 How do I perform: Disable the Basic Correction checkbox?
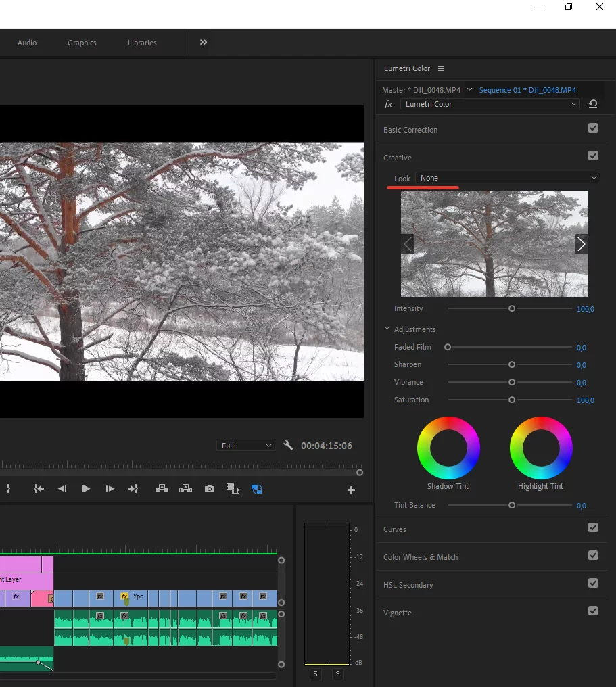[x=593, y=128]
